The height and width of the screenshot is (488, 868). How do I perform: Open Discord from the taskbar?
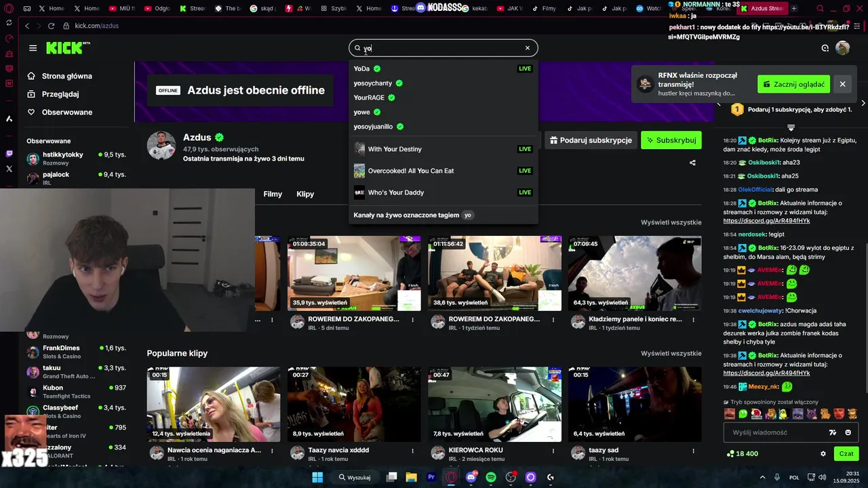click(x=471, y=477)
